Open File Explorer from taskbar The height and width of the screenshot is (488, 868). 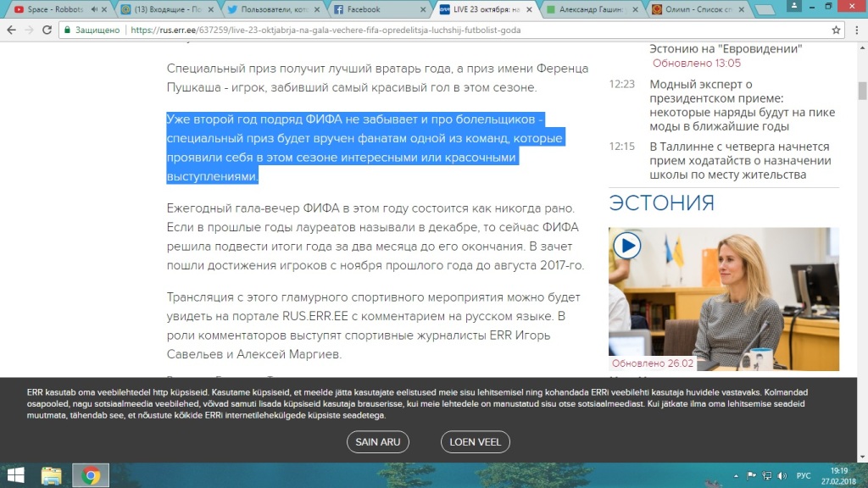(51, 475)
